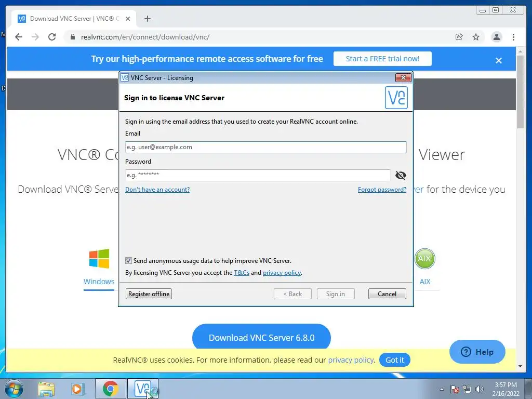Image resolution: width=532 pixels, height=399 pixels.
Task: Select the Download VNC Server tab
Action: [x=74, y=19]
